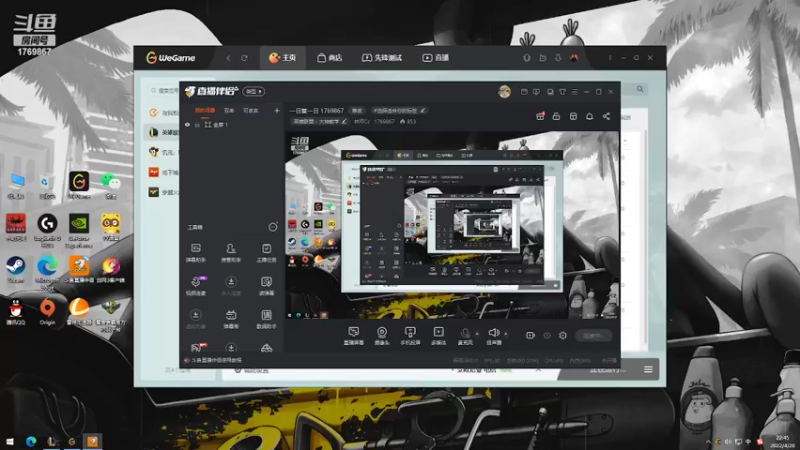The height and width of the screenshot is (450, 800).
Task: Switch to WeGame 主页 tab
Action: click(283, 58)
